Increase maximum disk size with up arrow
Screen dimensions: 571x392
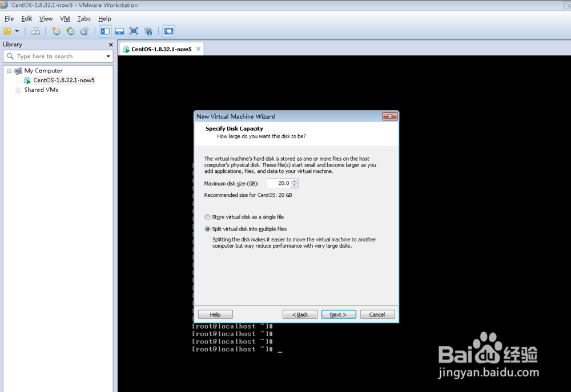(295, 181)
